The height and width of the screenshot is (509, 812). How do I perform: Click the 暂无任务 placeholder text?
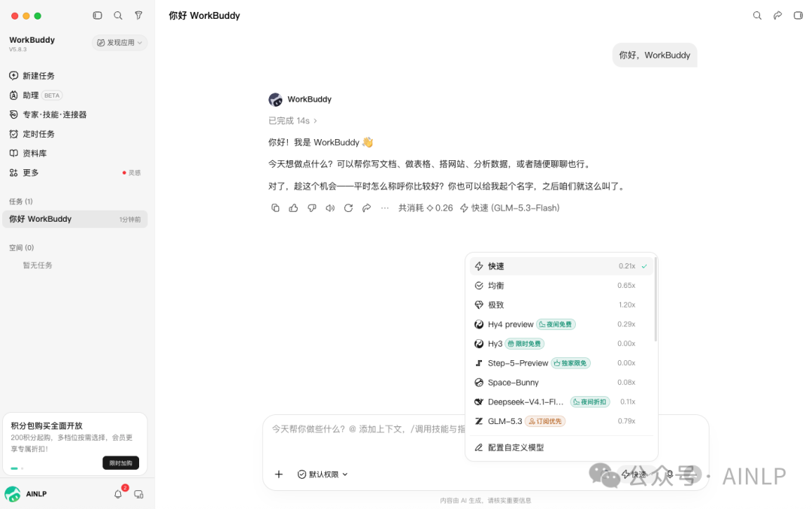coord(38,265)
